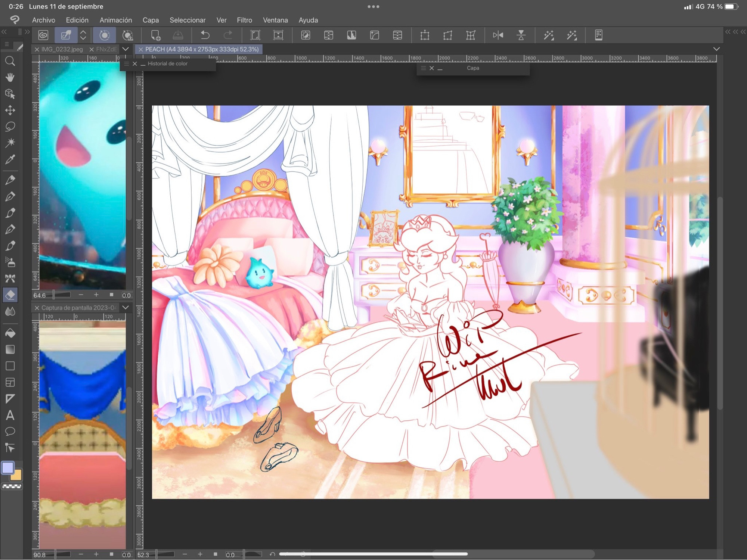Select the Figure rectangle tool
The height and width of the screenshot is (560, 747).
(10, 366)
